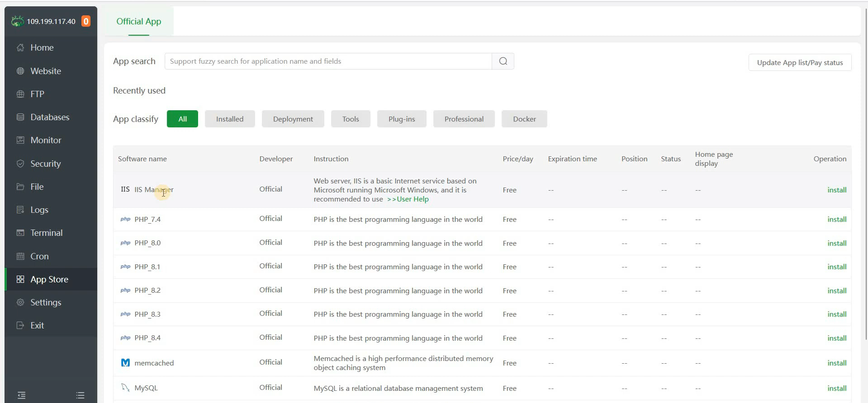The height and width of the screenshot is (403, 868).
Task: Click the panel logo icon beside the IP address
Action: coord(17,21)
